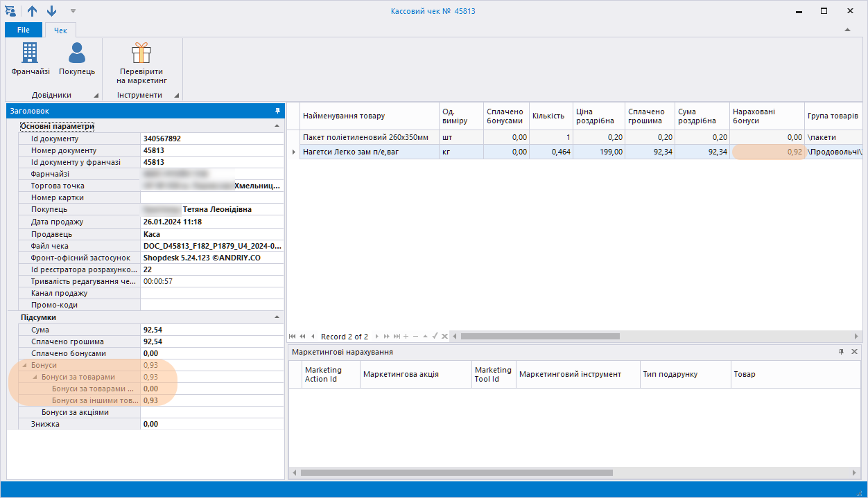Select the Пакет поліетиленовий row
Image resolution: width=868 pixels, height=498 pixels.
point(369,137)
